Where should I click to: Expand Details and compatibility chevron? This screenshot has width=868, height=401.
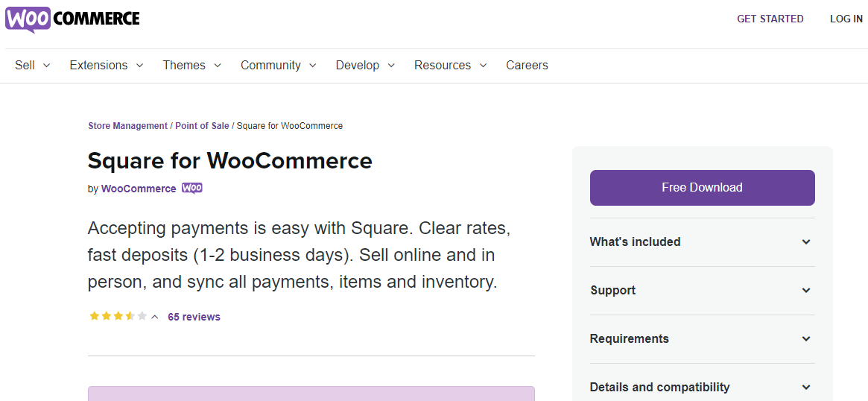(x=807, y=387)
